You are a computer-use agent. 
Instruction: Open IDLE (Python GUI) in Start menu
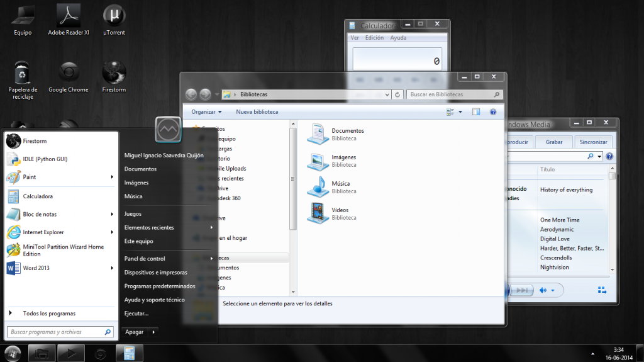61,159
